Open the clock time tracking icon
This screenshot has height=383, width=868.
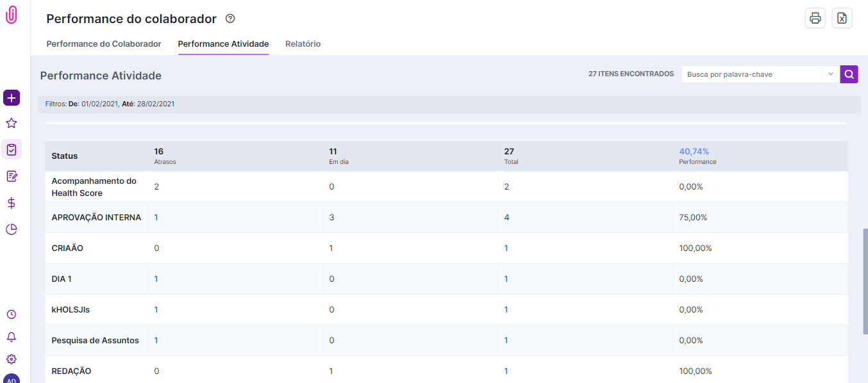[12, 314]
